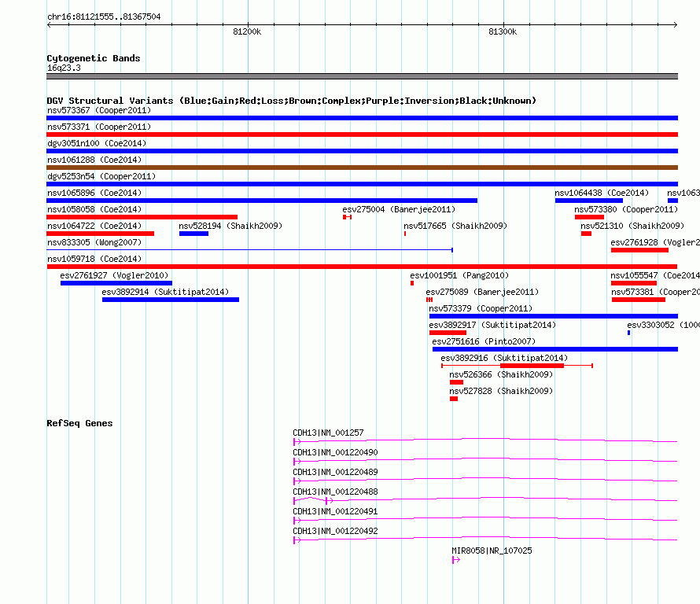Click the 16q23.3 band label

coord(64,68)
